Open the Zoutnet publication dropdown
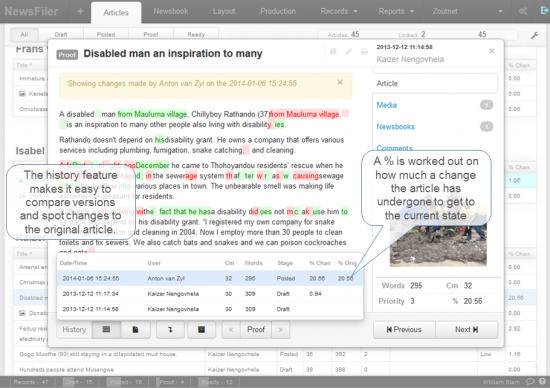The width and height of the screenshot is (550, 388). tap(467, 11)
